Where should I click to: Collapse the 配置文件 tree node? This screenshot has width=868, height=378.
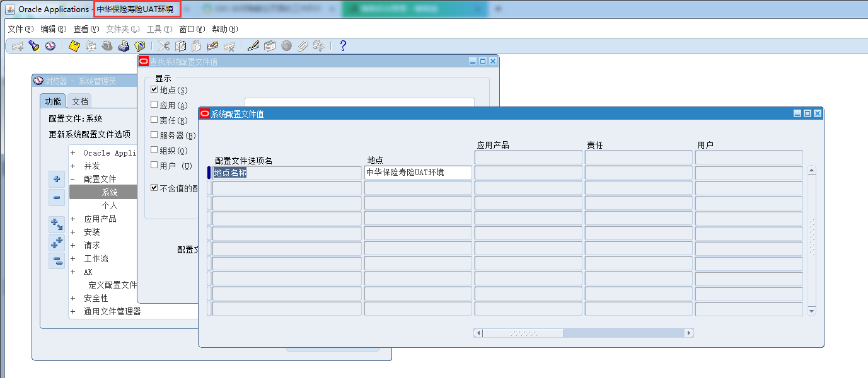tap(72, 179)
